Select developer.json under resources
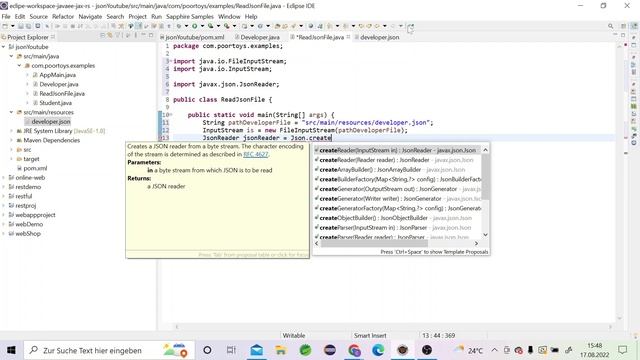The image size is (640, 360). (x=51, y=122)
